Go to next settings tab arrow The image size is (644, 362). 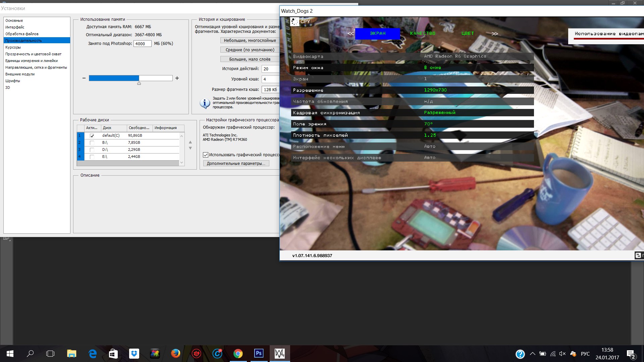tap(495, 34)
